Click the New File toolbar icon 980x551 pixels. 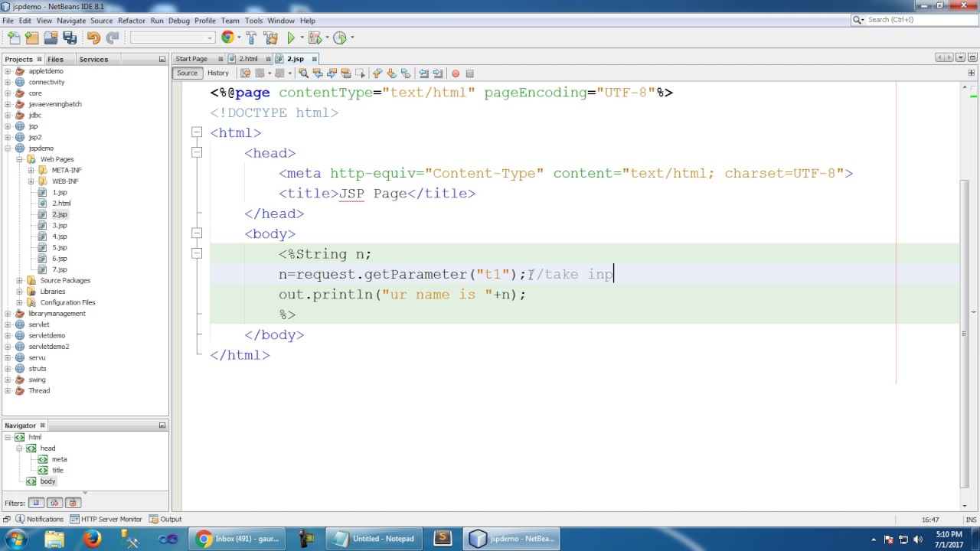14,37
